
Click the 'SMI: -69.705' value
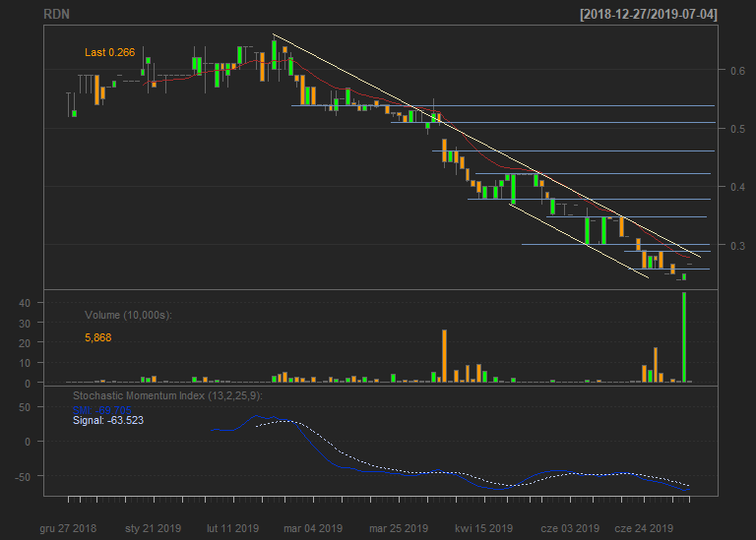coord(101,410)
